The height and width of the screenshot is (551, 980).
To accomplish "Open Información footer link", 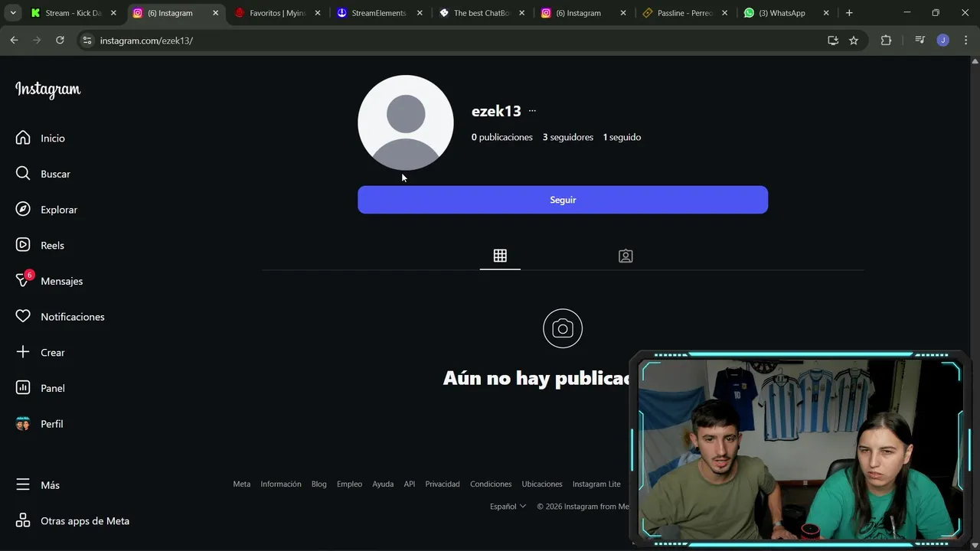I will coord(281,484).
